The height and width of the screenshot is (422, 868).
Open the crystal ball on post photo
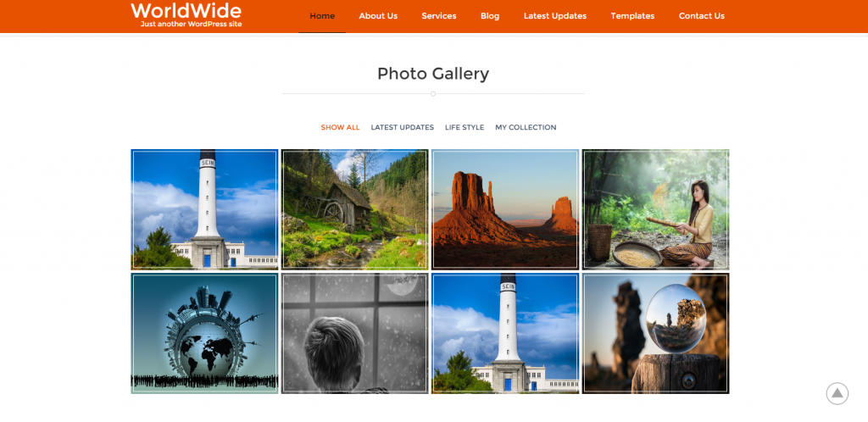pos(655,334)
